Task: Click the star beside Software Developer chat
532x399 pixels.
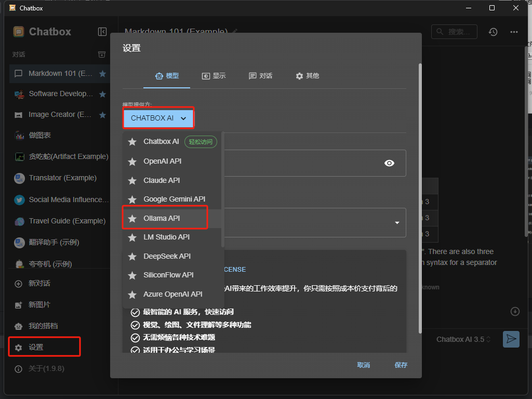Action: (x=102, y=94)
